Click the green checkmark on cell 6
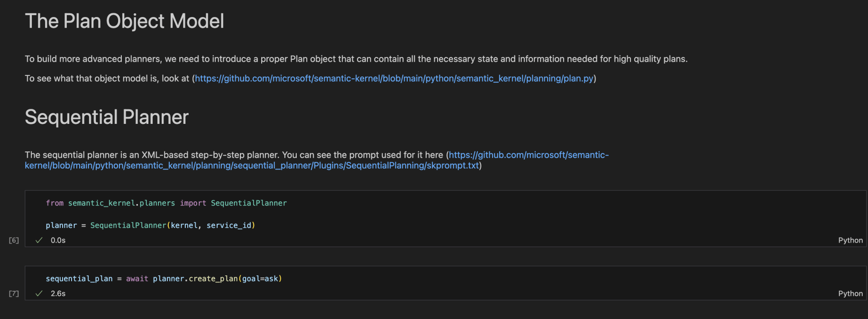Image resolution: width=868 pixels, height=319 pixels. [39, 240]
